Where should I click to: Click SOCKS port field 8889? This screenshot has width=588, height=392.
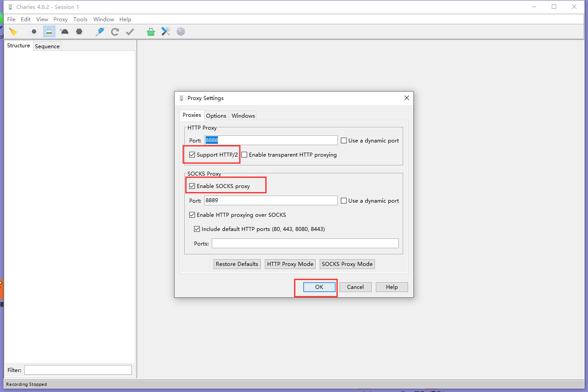[x=271, y=200]
